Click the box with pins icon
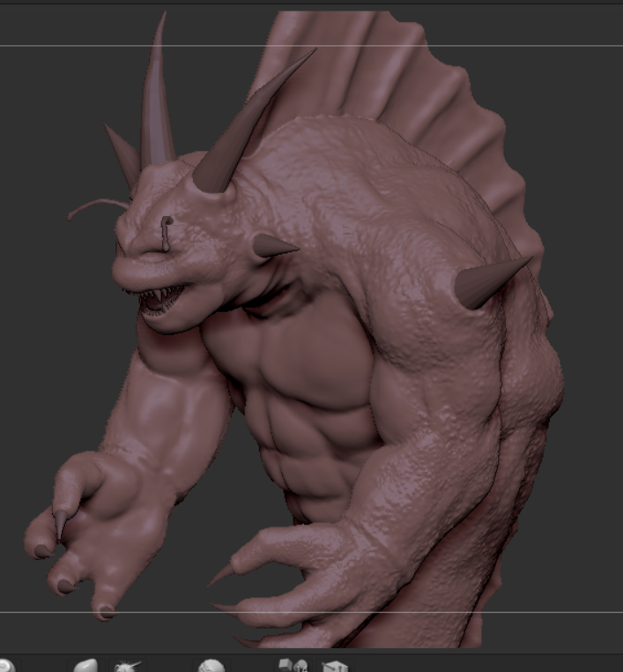 [335, 667]
